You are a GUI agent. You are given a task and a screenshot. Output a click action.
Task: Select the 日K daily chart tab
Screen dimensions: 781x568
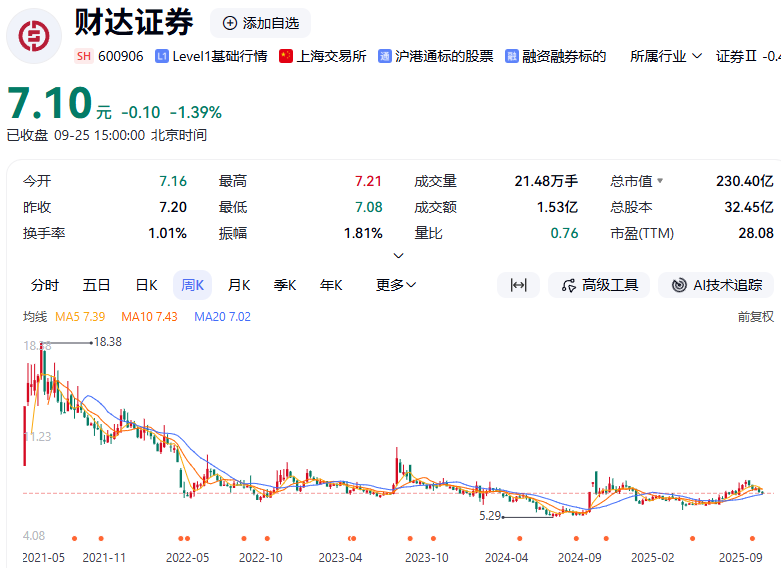tap(146, 285)
